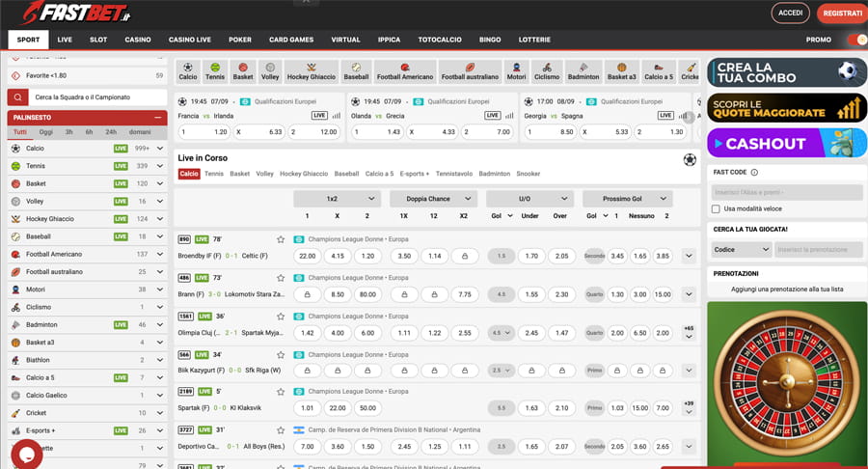
Task: Open stats icon for Francia vs Irlanda
Action: 336,116
